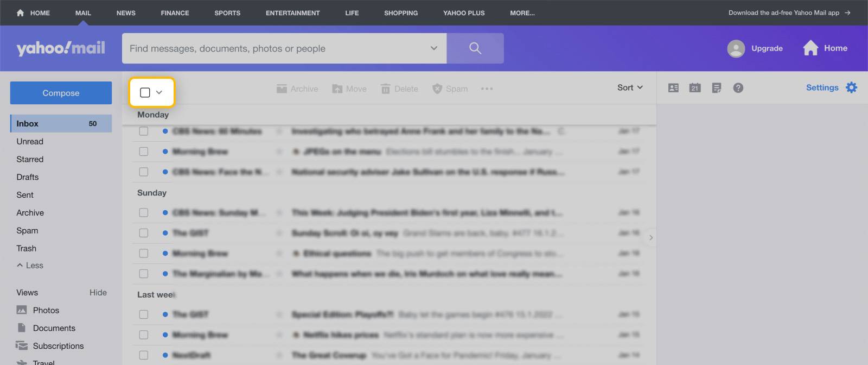The height and width of the screenshot is (365, 868).
Task: Click the Settings gear icon
Action: pos(852,87)
